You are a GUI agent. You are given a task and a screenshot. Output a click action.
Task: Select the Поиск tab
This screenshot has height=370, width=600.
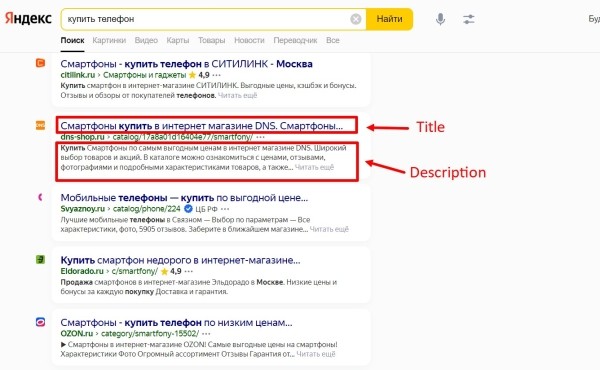72,41
